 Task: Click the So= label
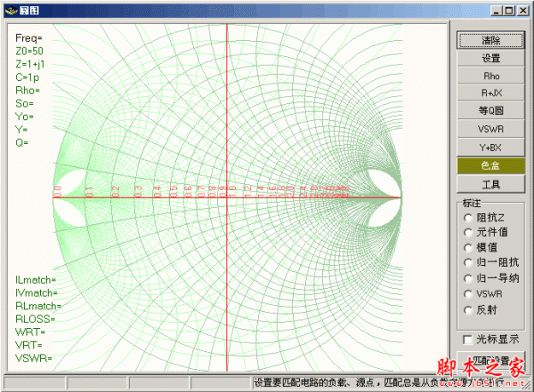pyautogui.click(x=25, y=103)
